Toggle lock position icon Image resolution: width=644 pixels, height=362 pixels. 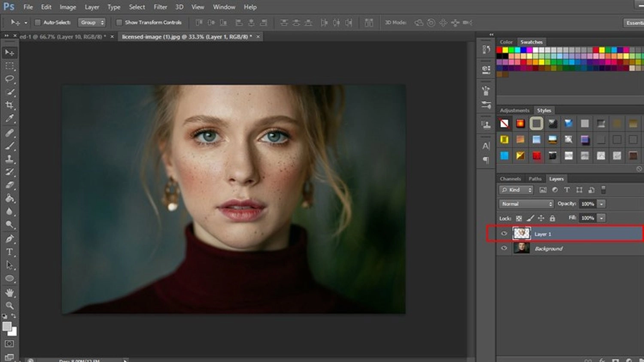point(541,218)
